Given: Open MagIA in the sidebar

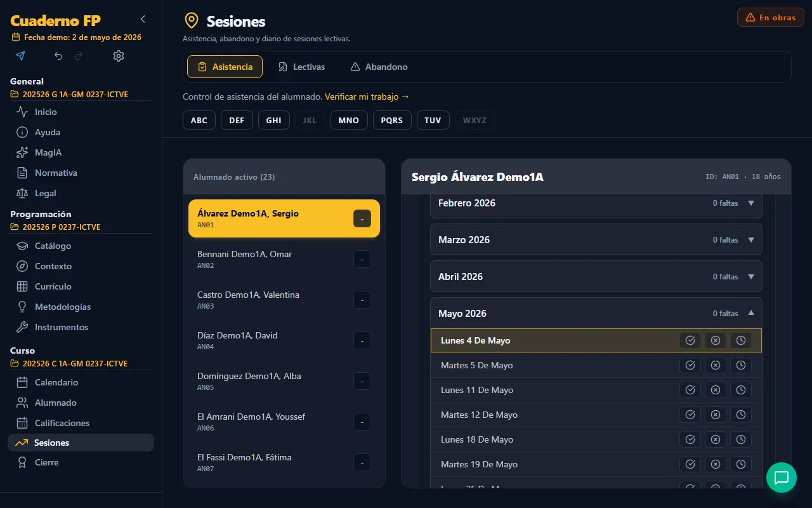Looking at the screenshot, I should pos(81,152).
